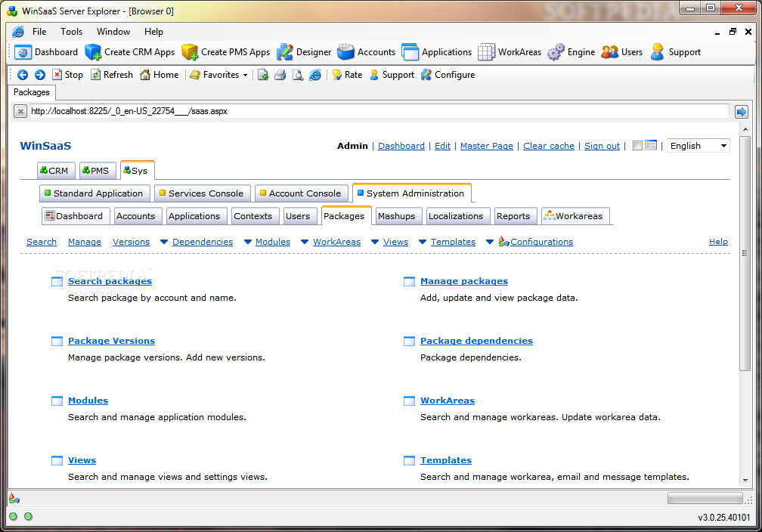Open the Configure tool

click(448, 75)
